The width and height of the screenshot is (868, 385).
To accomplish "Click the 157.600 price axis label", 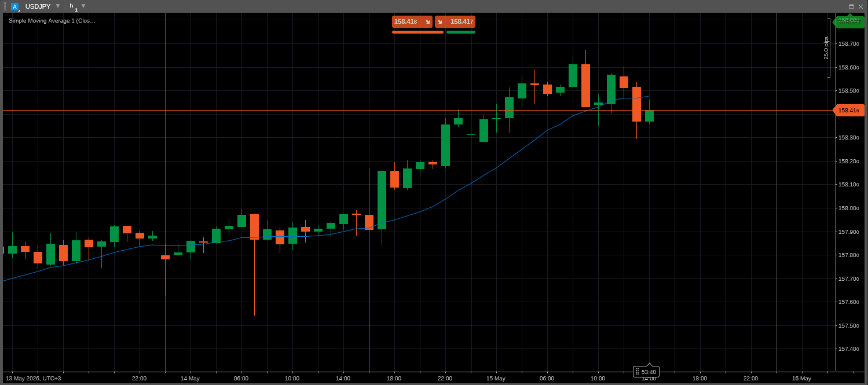I will tap(848, 302).
